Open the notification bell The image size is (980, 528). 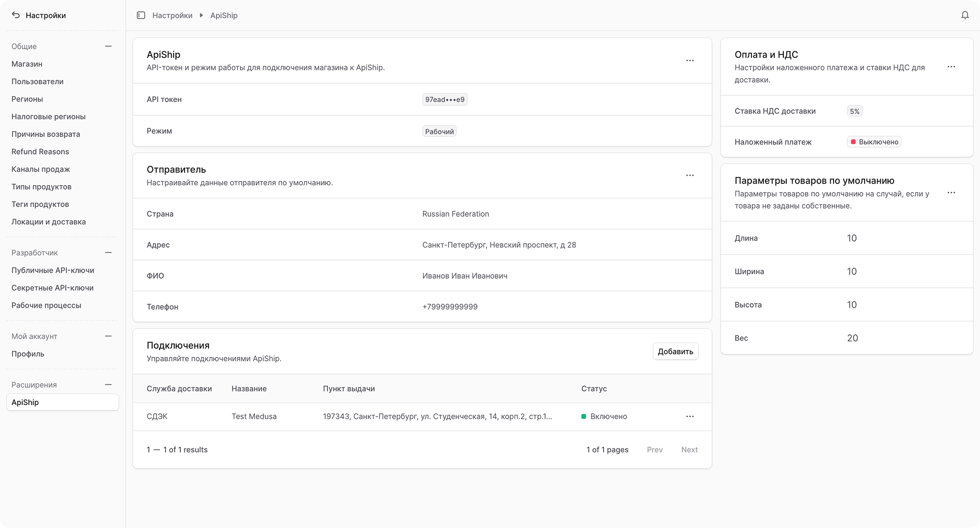964,15
